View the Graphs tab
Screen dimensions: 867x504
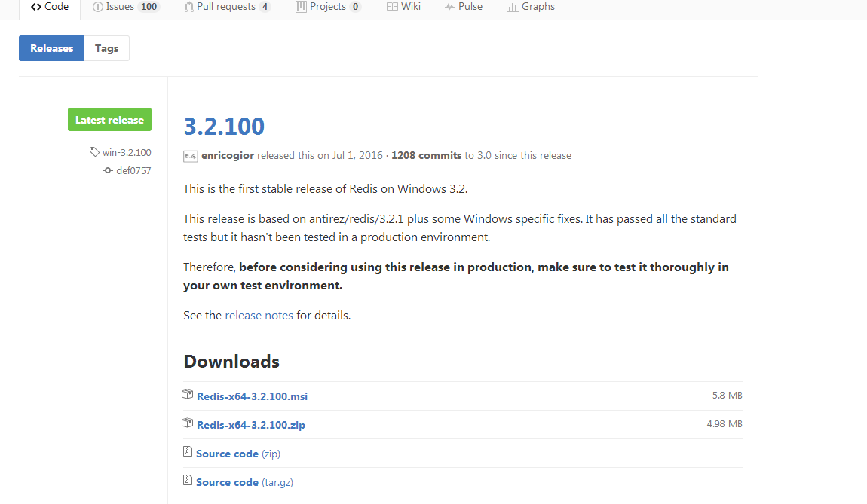click(x=531, y=7)
